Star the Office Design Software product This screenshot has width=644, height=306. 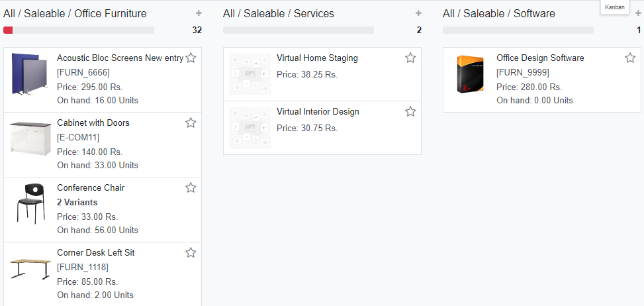(630, 58)
